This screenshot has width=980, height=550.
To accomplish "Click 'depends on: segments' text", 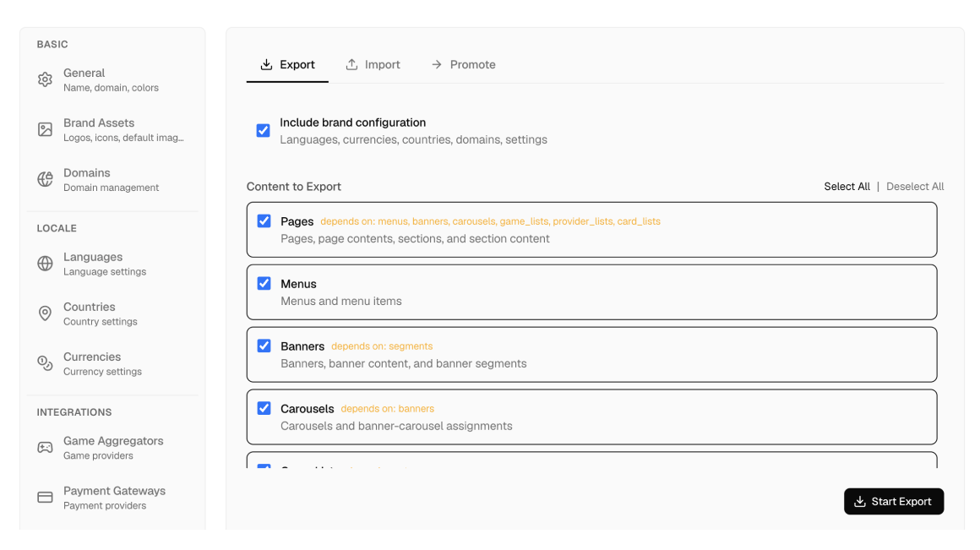I will tap(382, 346).
